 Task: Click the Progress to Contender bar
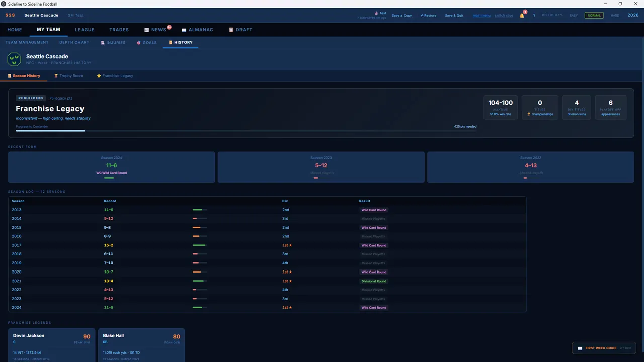pos(246,131)
